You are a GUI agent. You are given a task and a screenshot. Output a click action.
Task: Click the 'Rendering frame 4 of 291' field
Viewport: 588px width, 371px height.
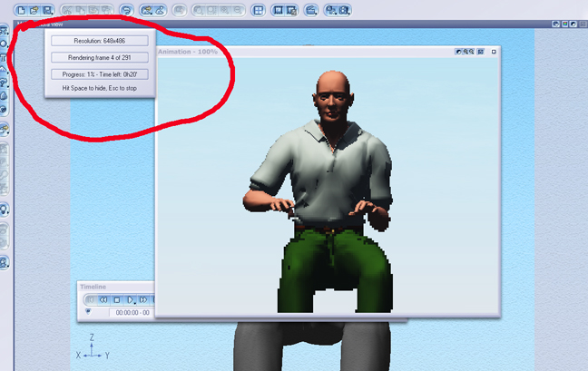(100, 57)
